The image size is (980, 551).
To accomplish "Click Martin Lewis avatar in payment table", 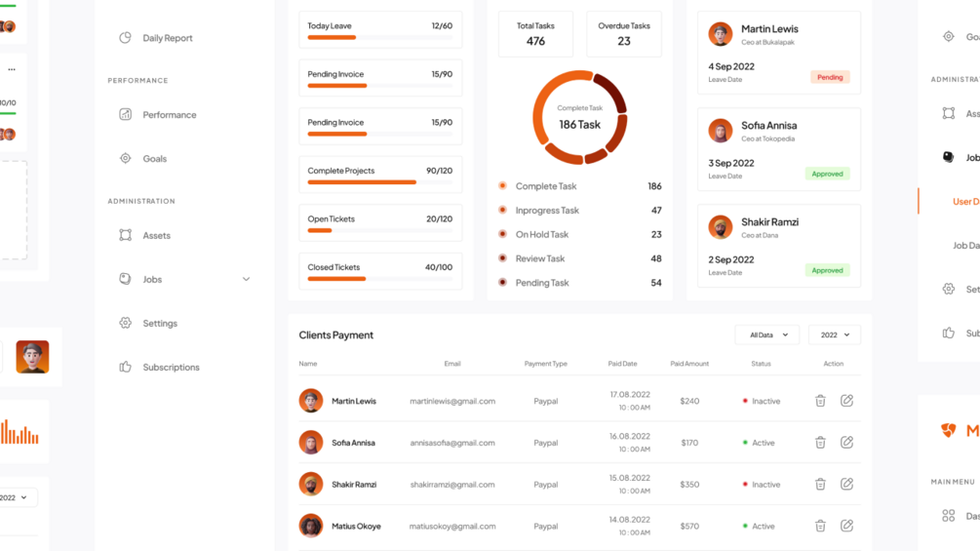I will pos(311,401).
